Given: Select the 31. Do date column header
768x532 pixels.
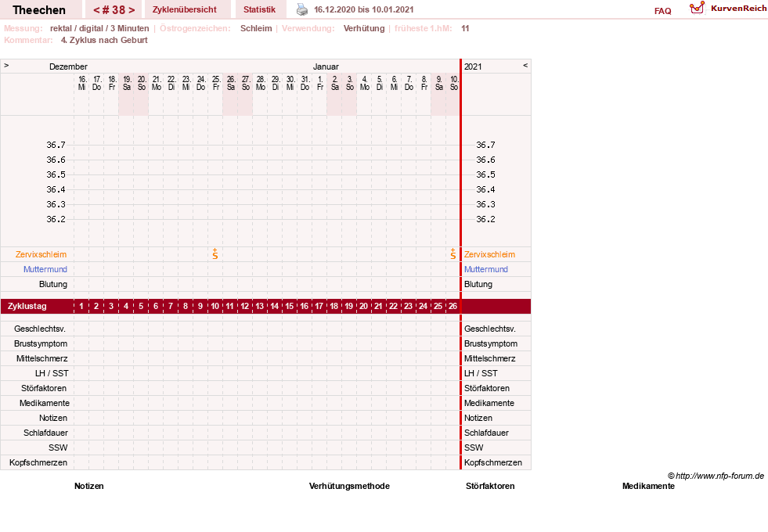Looking at the screenshot, I should click(x=305, y=83).
